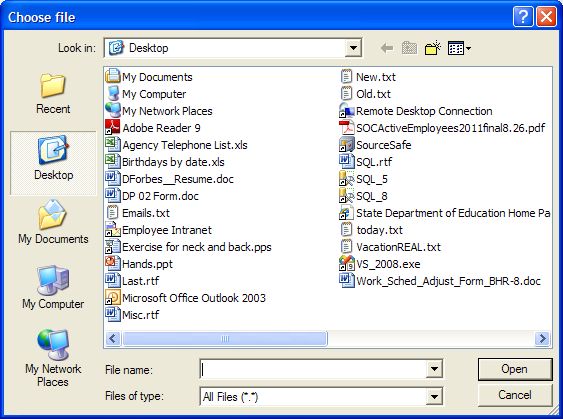Select My Documents in the left places bar
Screen dimensions: 563x419
(x=53, y=222)
